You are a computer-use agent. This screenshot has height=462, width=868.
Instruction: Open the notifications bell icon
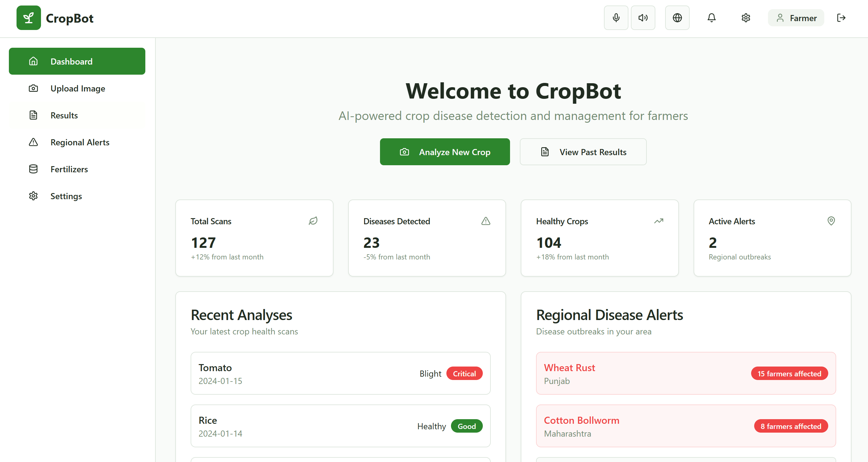coord(711,18)
